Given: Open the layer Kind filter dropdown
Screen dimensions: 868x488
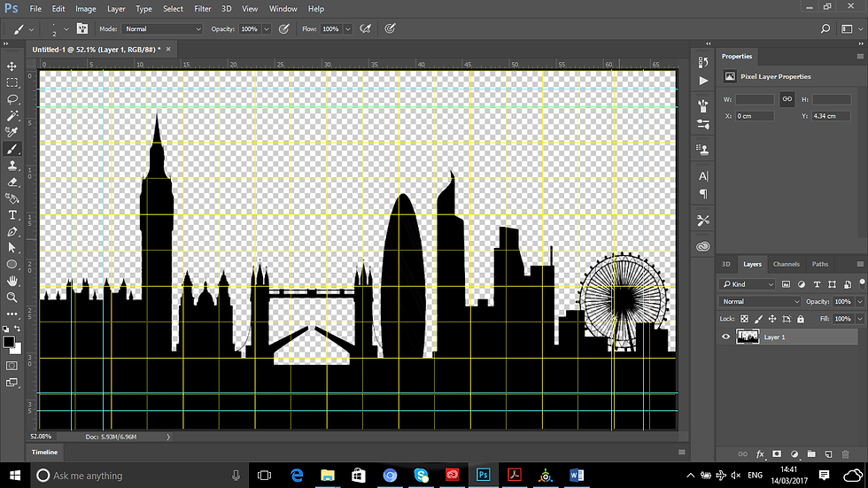Looking at the screenshot, I should pyautogui.click(x=747, y=284).
